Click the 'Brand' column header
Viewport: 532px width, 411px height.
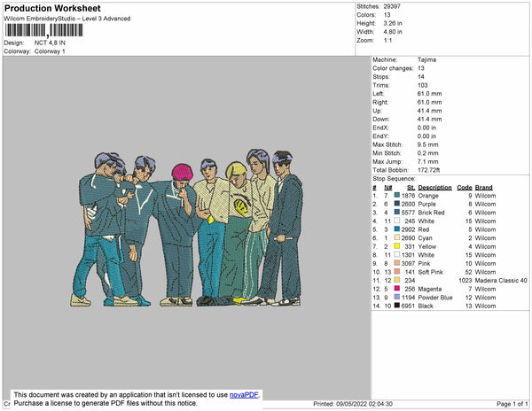point(483,188)
